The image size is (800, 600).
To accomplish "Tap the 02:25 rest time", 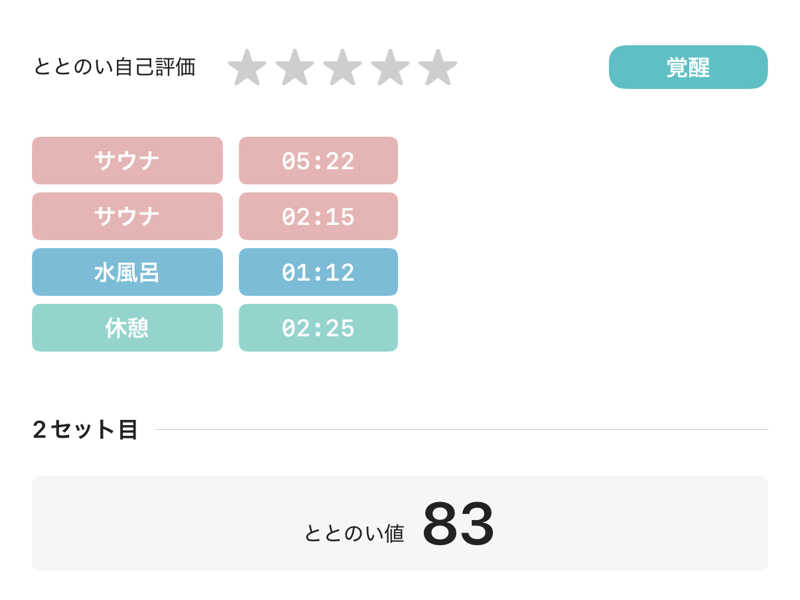I will (318, 328).
